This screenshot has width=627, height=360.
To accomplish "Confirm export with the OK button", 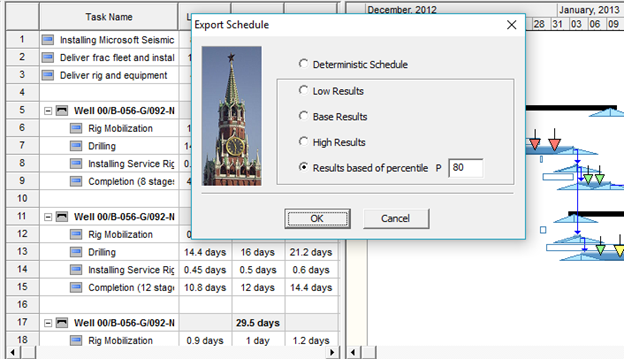I will [x=317, y=218].
